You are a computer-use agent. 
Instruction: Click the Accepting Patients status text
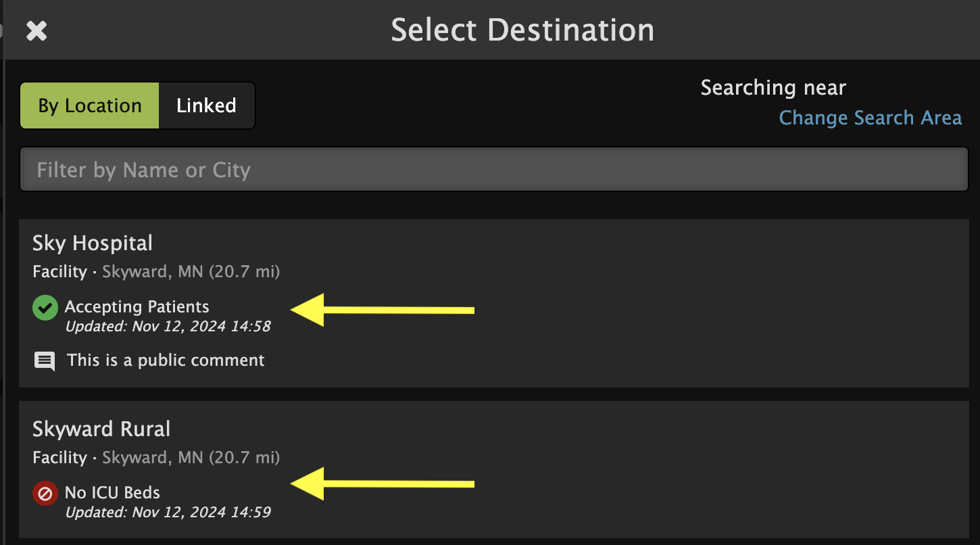click(x=137, y=307)
